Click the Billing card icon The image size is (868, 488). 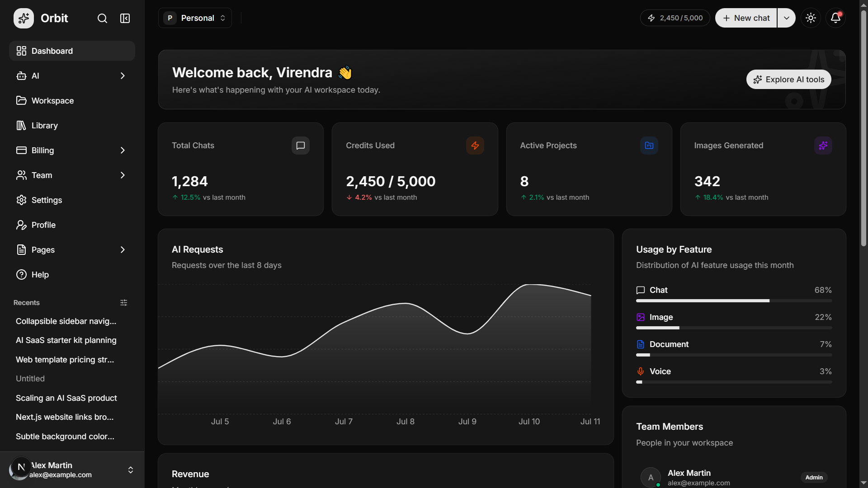(x=21, y=150)
